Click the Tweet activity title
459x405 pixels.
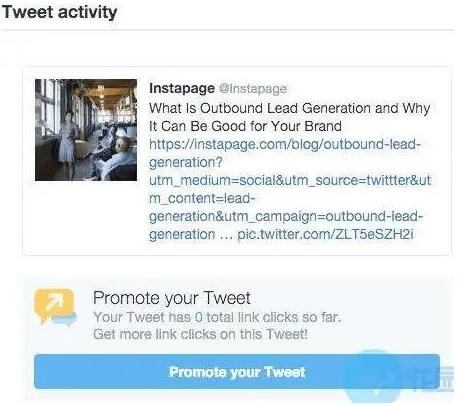[59, 12]
